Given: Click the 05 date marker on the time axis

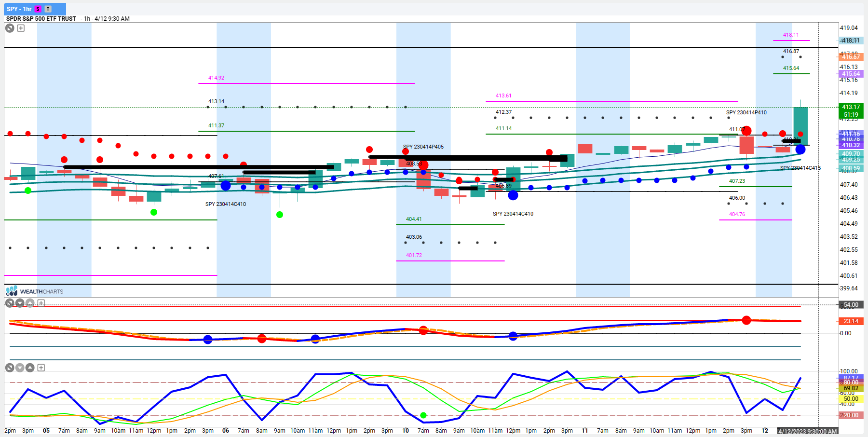Looking at the screenshot, I should [46, 431].
